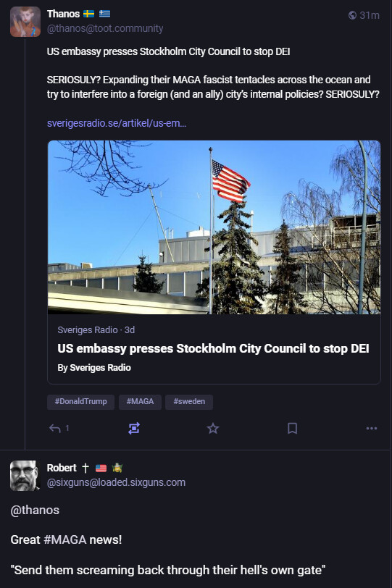This screenshot has height=588, width=392.
Task: Click the link card headline about Stockholm City Council
Action: pyautogui.click(x=213, y=349)
